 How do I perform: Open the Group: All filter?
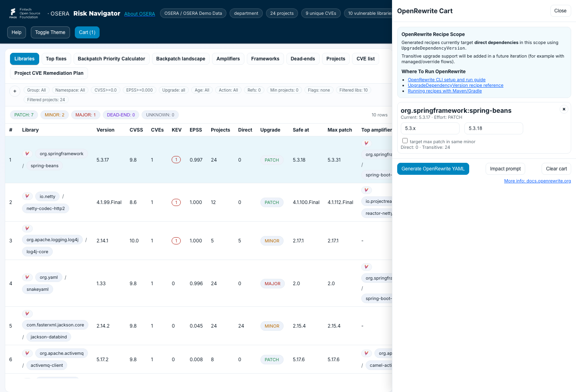coord(36,90)
